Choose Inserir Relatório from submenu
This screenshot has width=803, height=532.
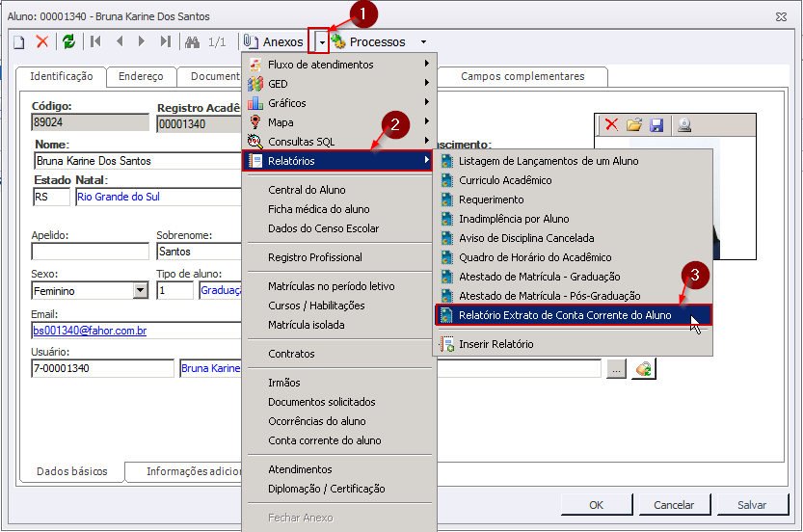[x=495, y=344]
